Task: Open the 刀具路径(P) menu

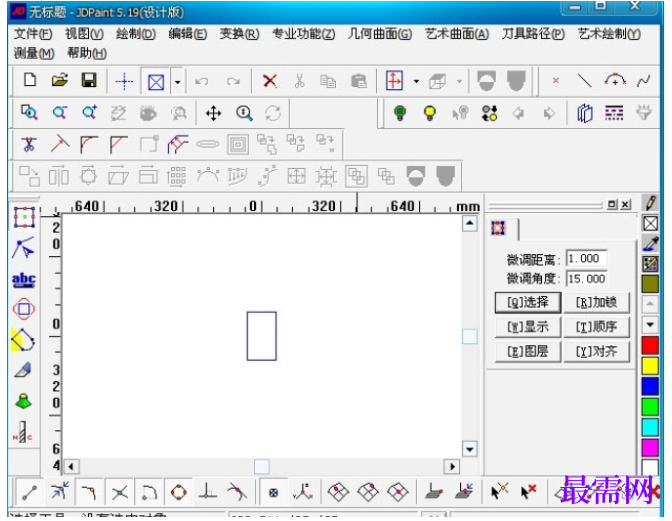Action: click(533, 34)
